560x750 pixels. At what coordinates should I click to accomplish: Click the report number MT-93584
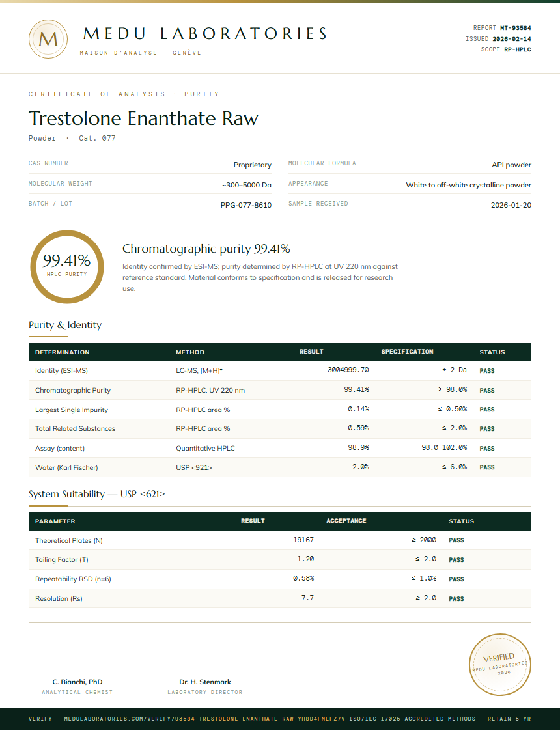pos(516,28)
